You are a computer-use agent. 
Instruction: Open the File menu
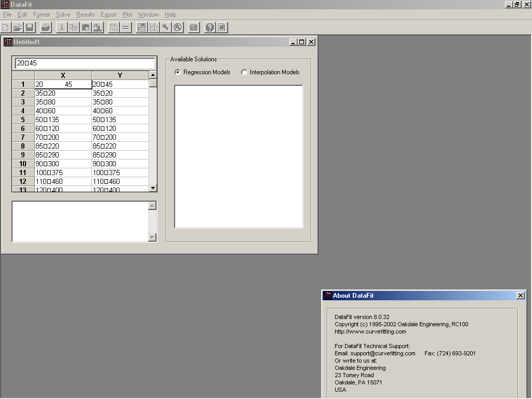tap(7, 15)
